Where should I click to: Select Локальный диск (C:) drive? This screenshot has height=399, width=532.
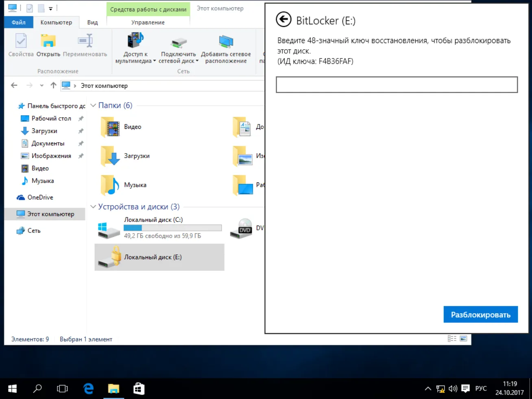pos(159,228)
